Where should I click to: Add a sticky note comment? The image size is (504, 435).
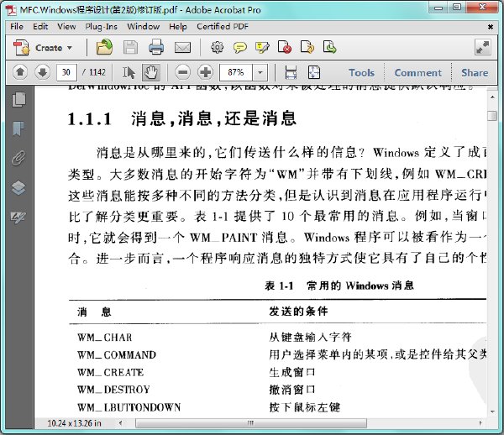(240, 48)
